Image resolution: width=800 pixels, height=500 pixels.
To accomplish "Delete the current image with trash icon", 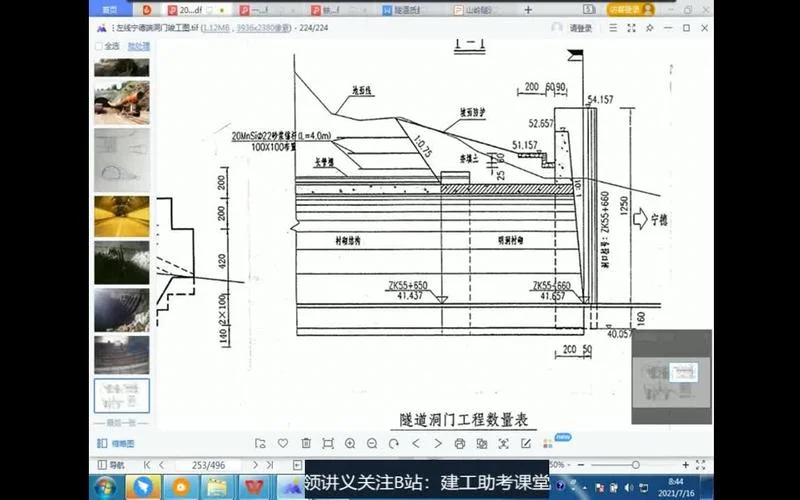I will tap(306, 443).
